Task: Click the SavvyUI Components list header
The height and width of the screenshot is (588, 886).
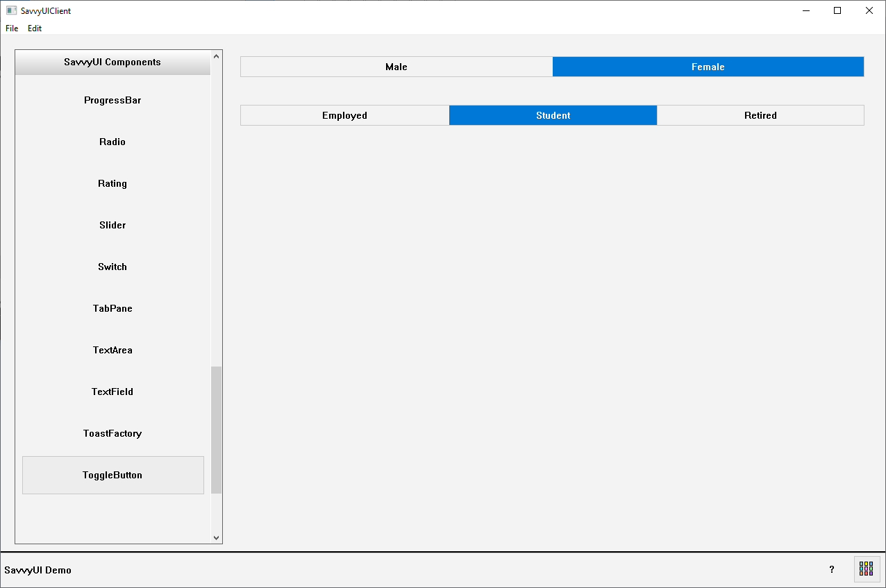Action: click(x=112, y=62)
